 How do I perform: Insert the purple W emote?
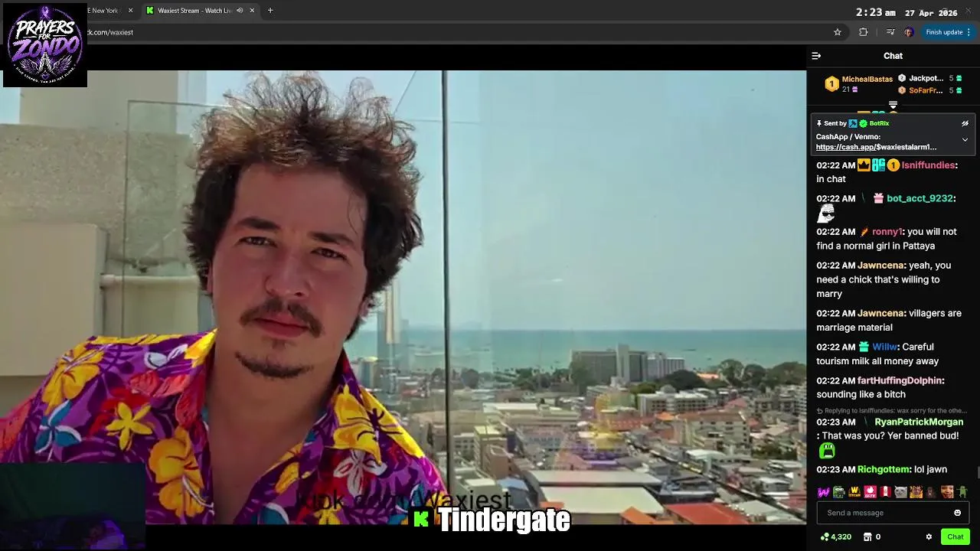pyautogui.click(x=824, y=492)
